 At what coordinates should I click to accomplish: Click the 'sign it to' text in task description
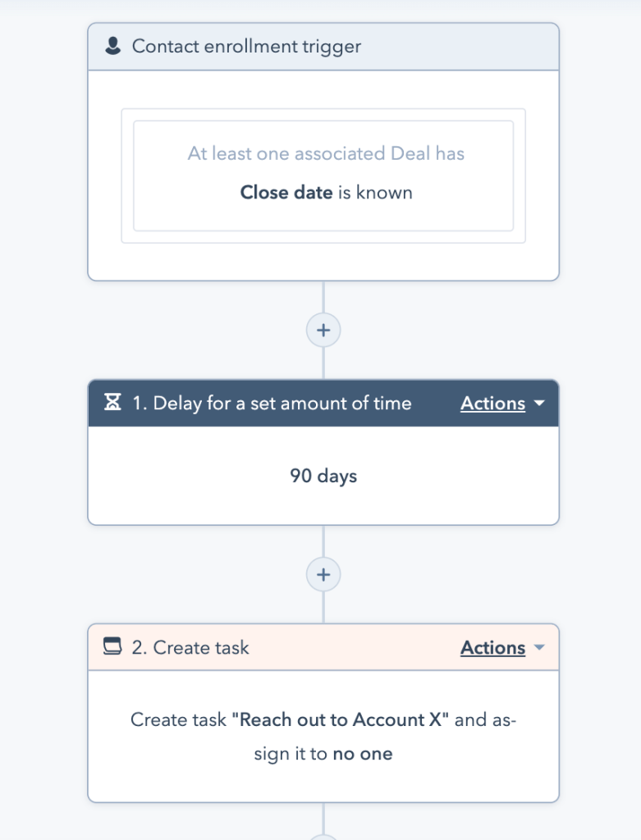pos(291,754)
